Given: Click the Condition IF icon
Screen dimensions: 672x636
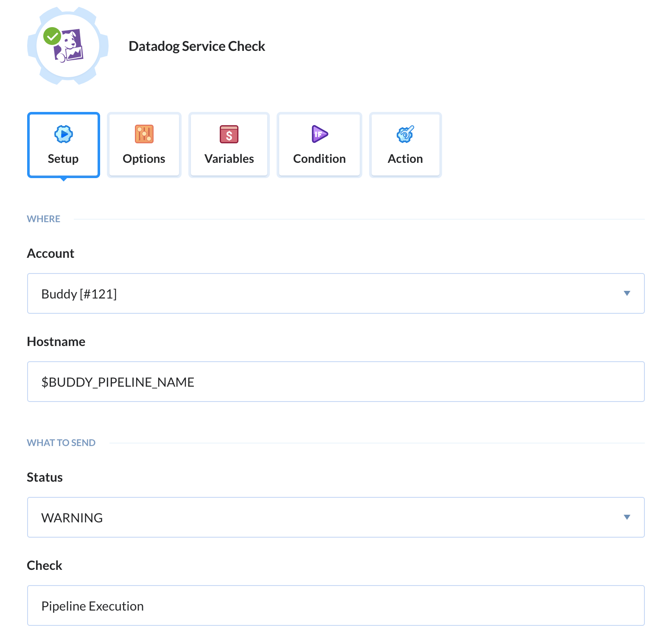Looking at the screenshot, I should tap(319, 134).
